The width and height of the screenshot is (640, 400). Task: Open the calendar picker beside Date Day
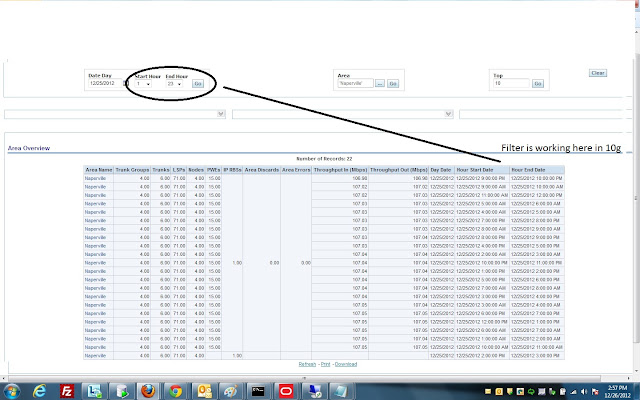pyautogui.click(x=126, y=83)
